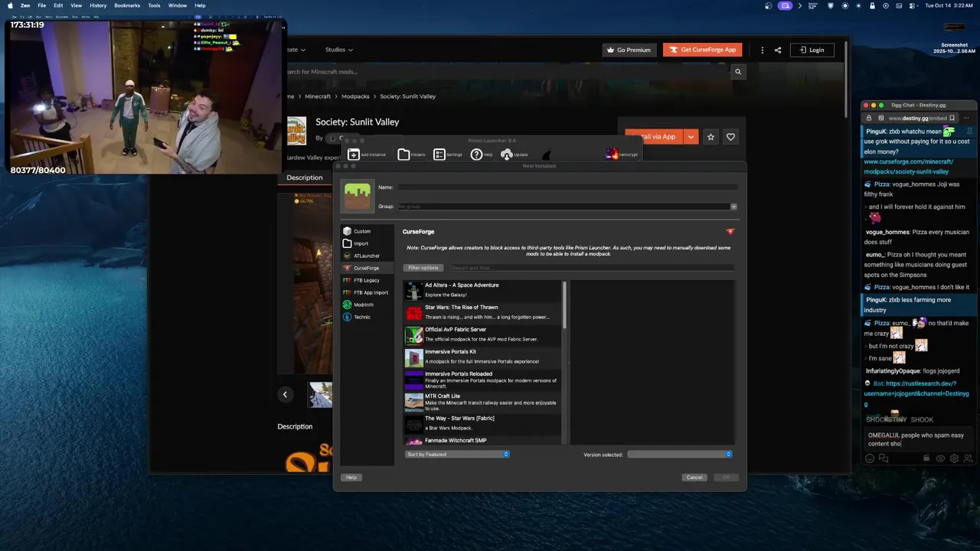Image resolution: width=980 pixels, height=551 pixels.
Task: Click Login on the CurseForge page
Action: coord(812,50)
